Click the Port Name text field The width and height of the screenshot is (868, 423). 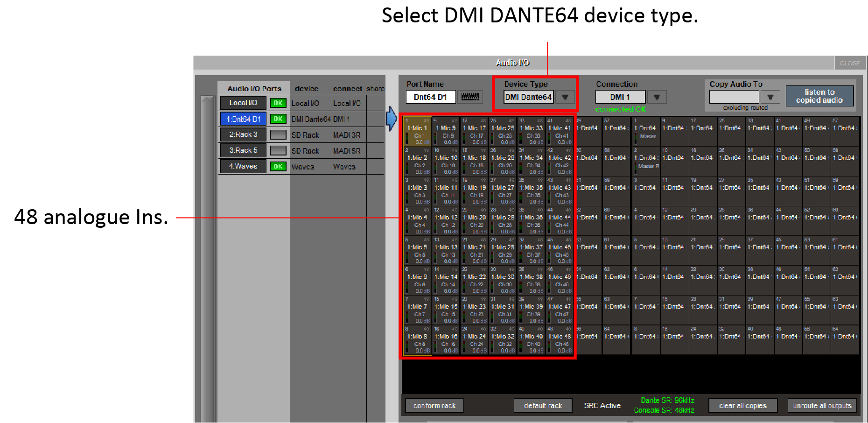click(430, 97)
